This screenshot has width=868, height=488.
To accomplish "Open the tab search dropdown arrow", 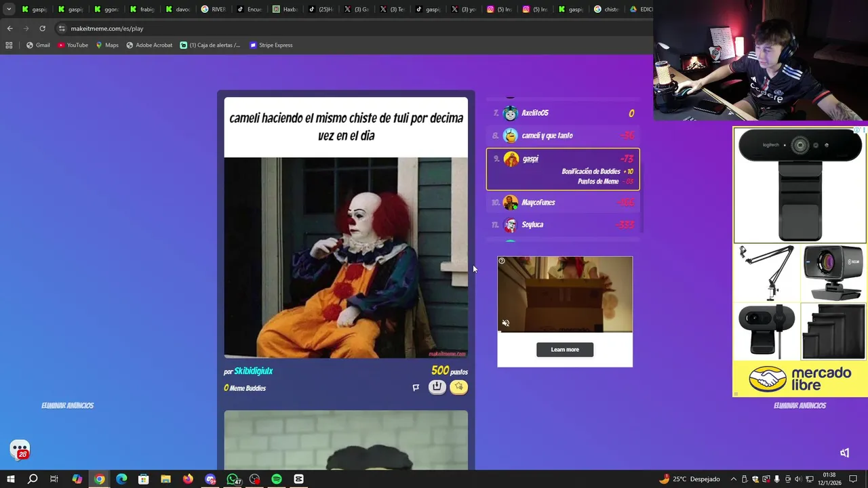I will pyautogui.click(x=9, y=9).
